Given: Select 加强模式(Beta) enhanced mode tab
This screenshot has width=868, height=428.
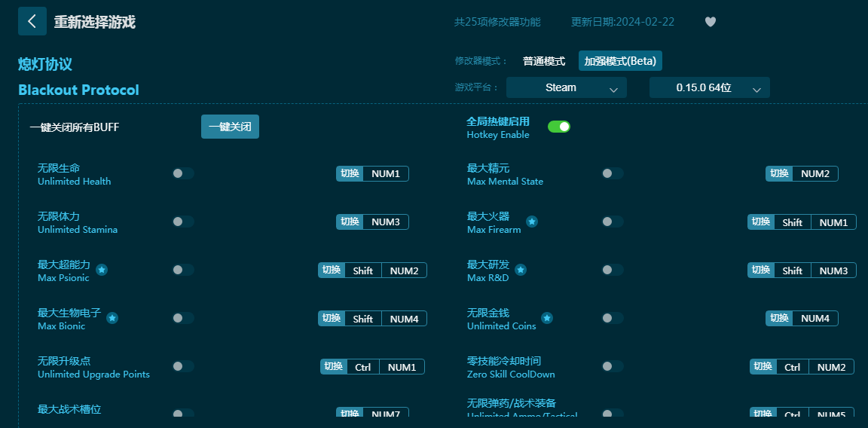Looking at the screenshot, I should click(x=620, y=61).
